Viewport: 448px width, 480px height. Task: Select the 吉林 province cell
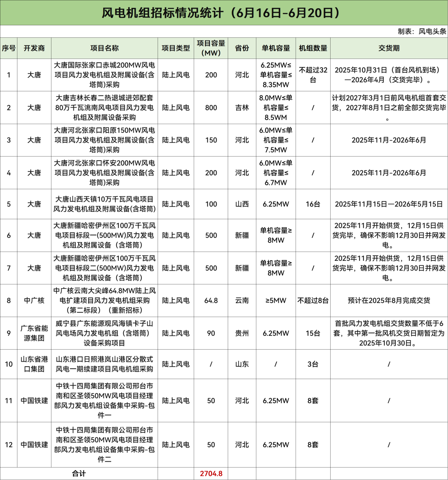click(x=242, y=108)
